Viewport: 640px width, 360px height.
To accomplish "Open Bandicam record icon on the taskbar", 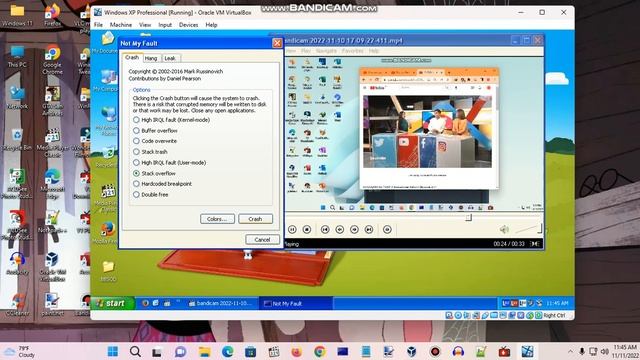I will [435, 351].
